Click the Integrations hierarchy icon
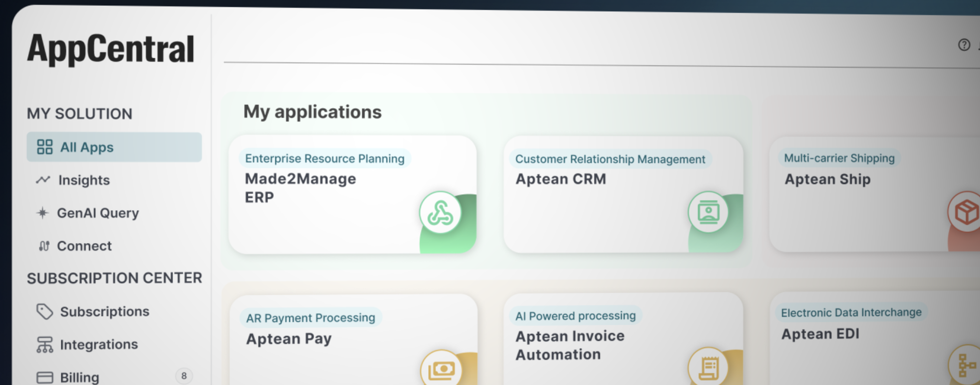Screen dimensions: 980x385 tap(45, 345)
